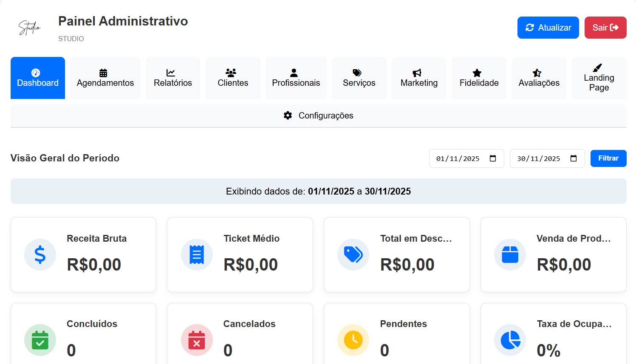Click the Marketing megaphone icon

pos(418,72)
